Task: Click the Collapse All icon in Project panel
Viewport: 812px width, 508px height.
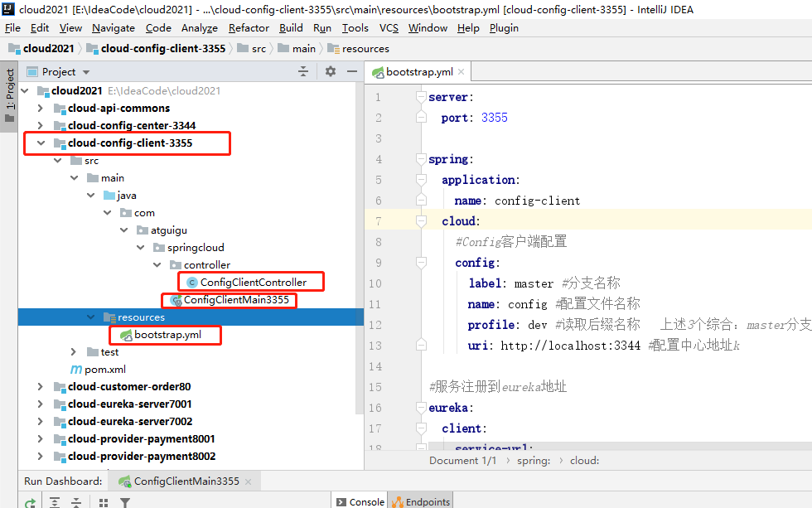Action: click(x=303, y=71)
